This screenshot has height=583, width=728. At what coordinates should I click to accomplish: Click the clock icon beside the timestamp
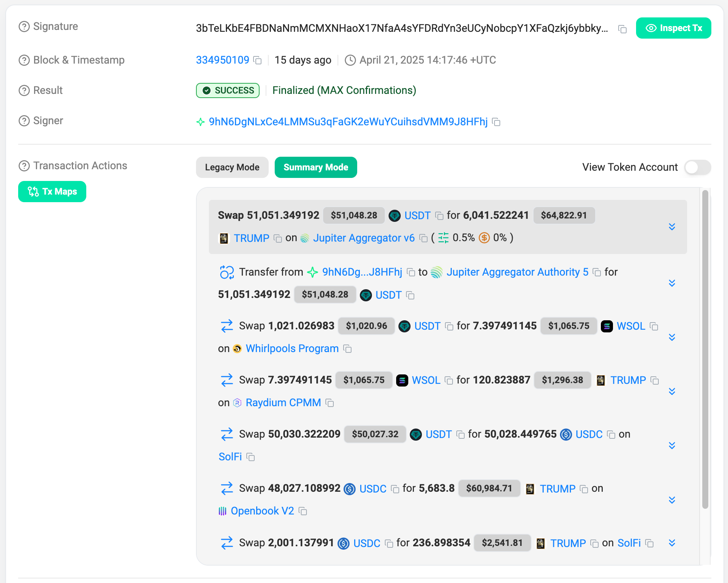click(350, 60)
